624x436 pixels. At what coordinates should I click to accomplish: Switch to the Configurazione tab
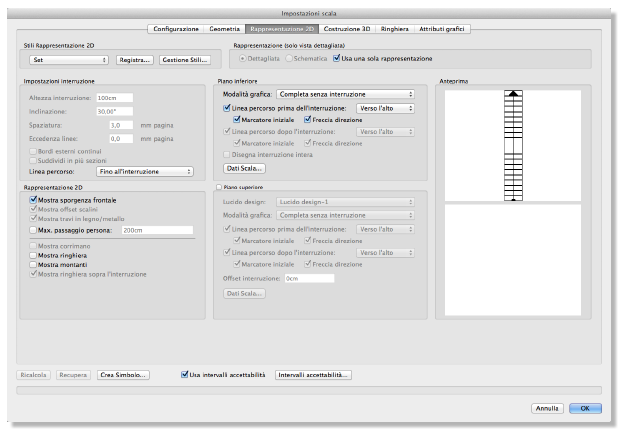176,29
